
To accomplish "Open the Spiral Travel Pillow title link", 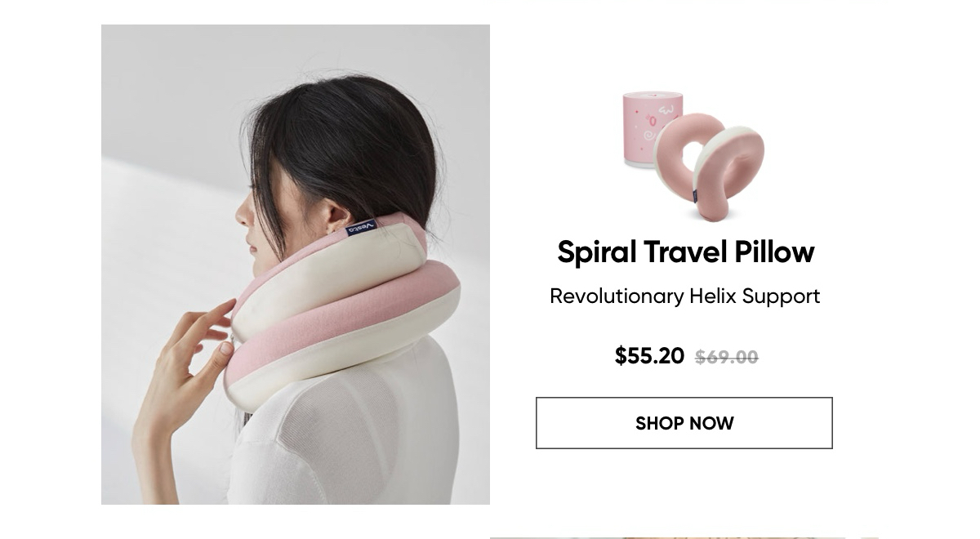I will 685,252.
